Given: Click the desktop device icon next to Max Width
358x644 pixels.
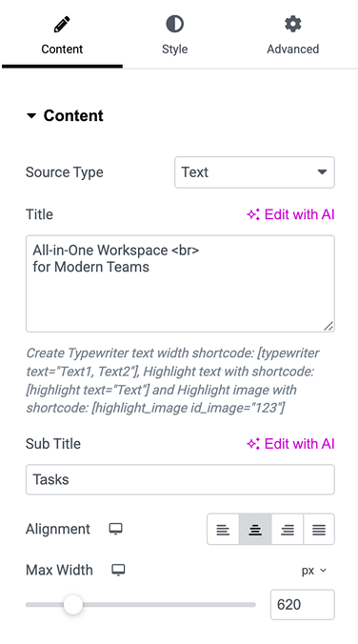Looking at the screenshot, I should (118, 570).
